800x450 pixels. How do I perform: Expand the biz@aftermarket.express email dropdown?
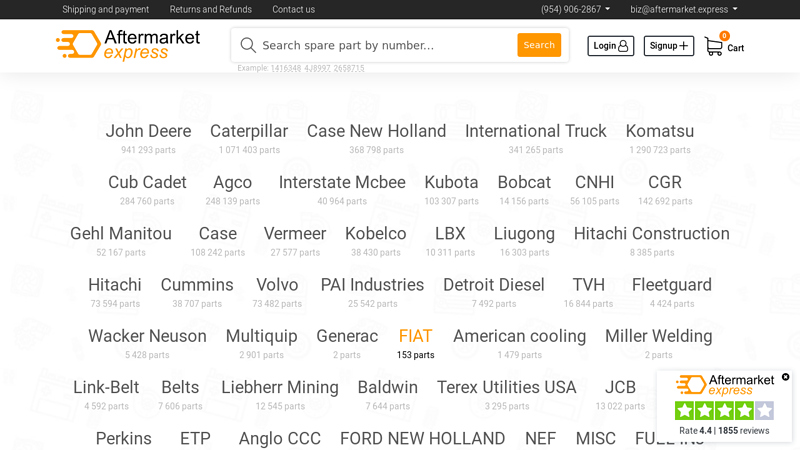point(684,9)
